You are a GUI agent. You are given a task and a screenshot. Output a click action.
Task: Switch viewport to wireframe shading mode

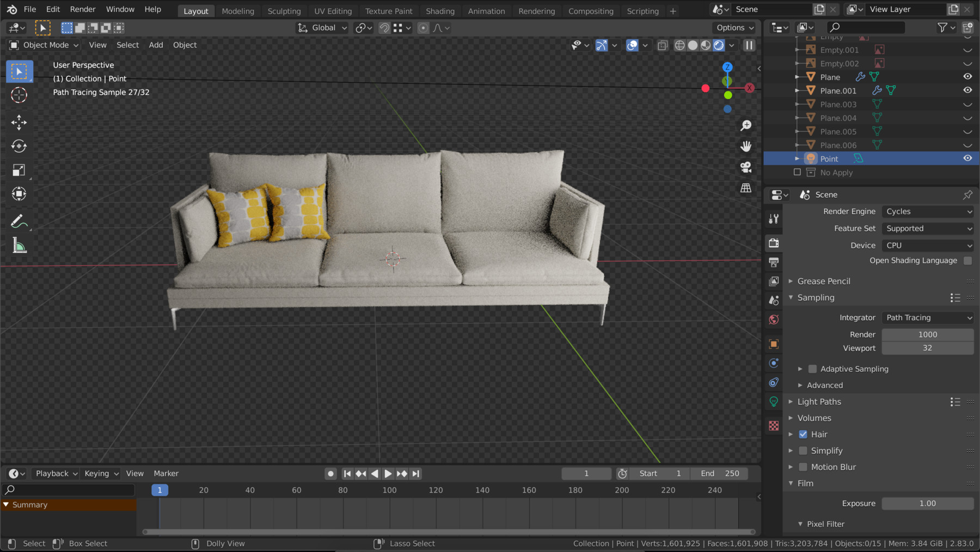[679, 45]
